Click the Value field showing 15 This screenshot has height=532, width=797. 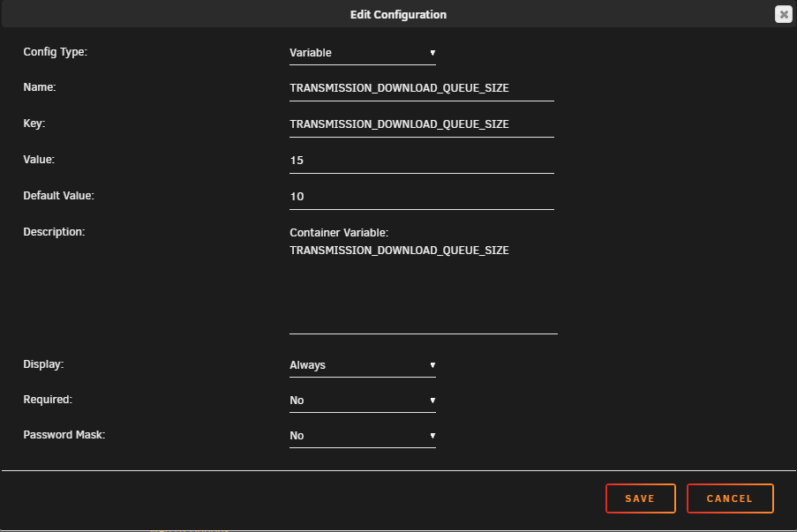click(421, 161)
